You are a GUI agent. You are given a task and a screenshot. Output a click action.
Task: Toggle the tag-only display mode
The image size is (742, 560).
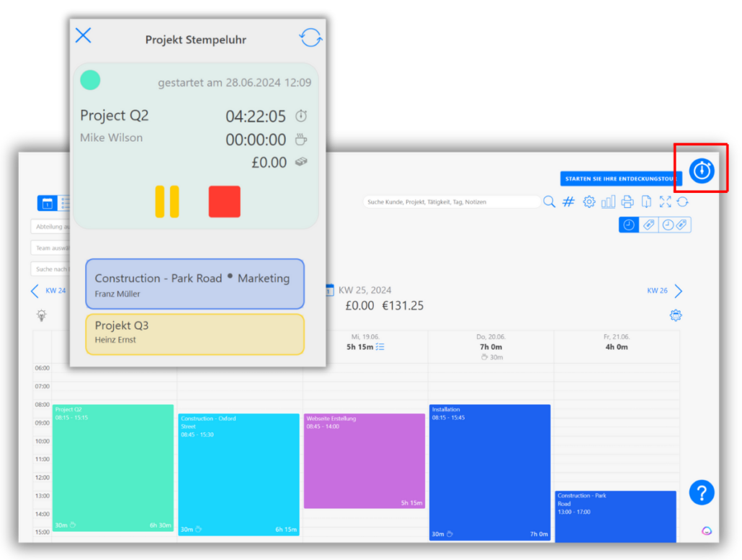pos(649,225)
